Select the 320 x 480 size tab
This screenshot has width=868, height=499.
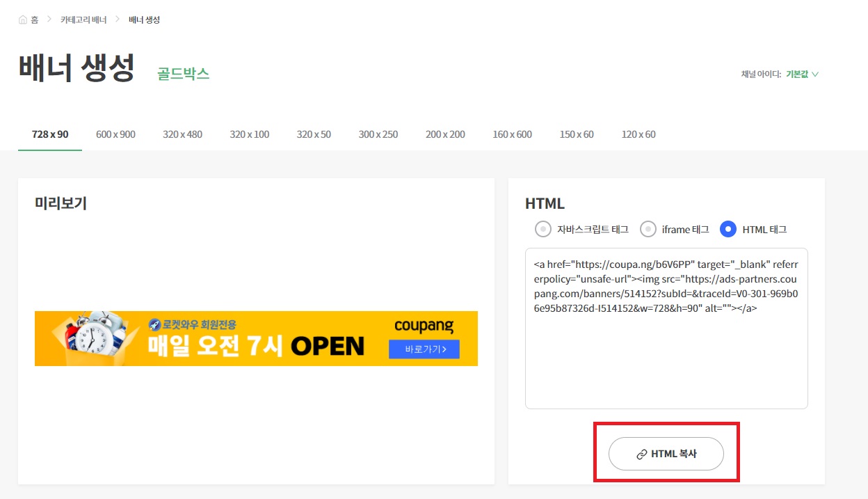coord(182,134)
